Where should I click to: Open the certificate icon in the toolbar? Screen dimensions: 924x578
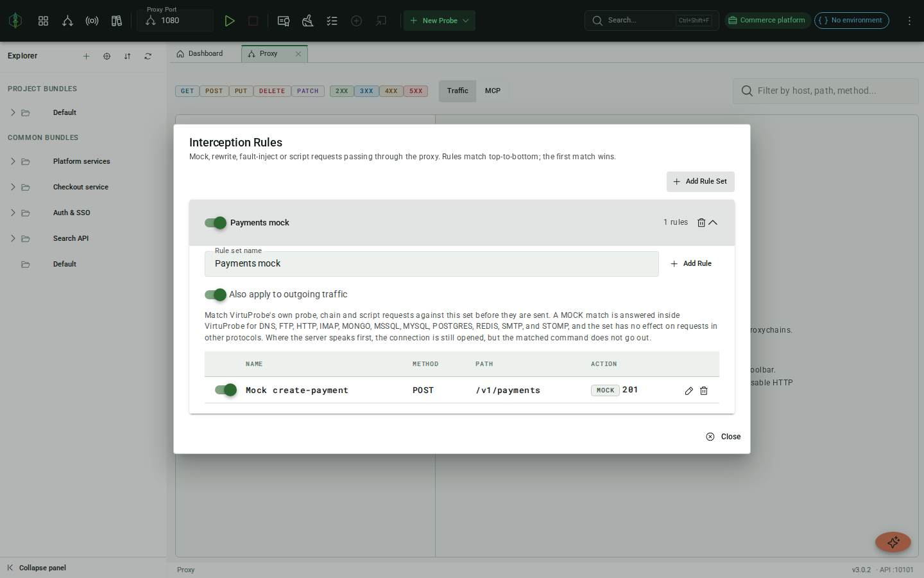click(283, 21)
